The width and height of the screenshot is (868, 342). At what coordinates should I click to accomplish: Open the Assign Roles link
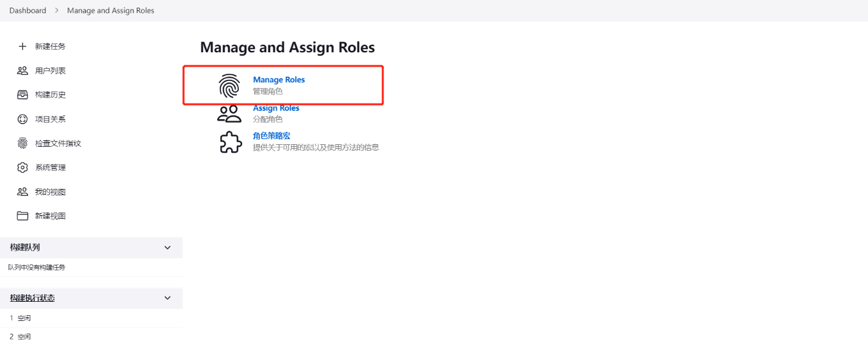coord(276,108)
